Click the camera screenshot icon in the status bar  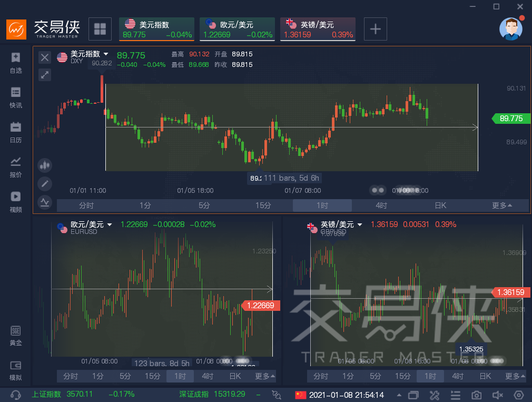(x=476, y=395)
